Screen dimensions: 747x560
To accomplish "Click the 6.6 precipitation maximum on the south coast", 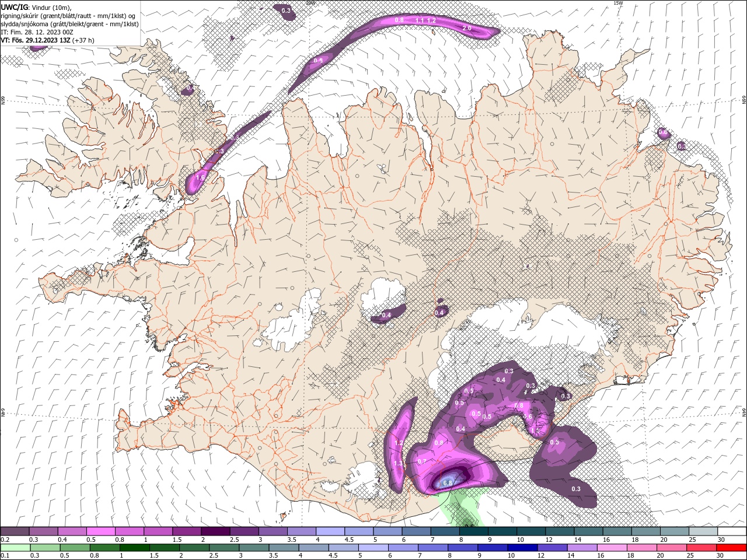I will [x=448, y=483].
